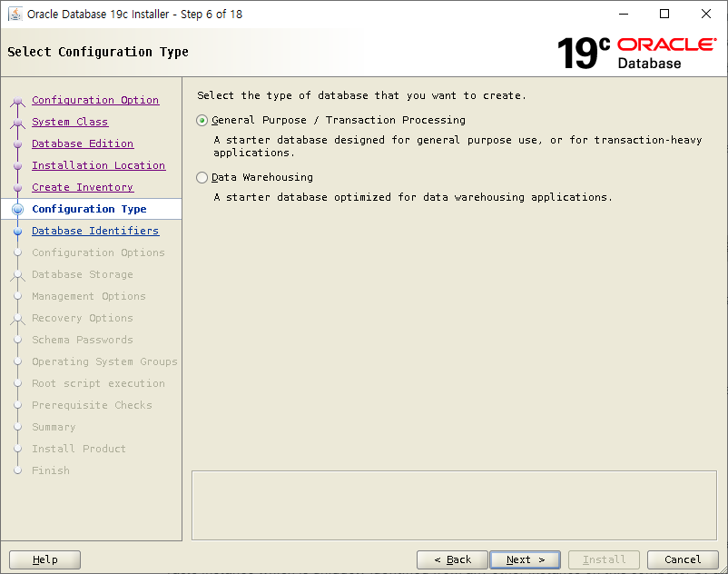Click the data warehousing description text
This screenshot has height=574, width=728.
click(413, 197)
